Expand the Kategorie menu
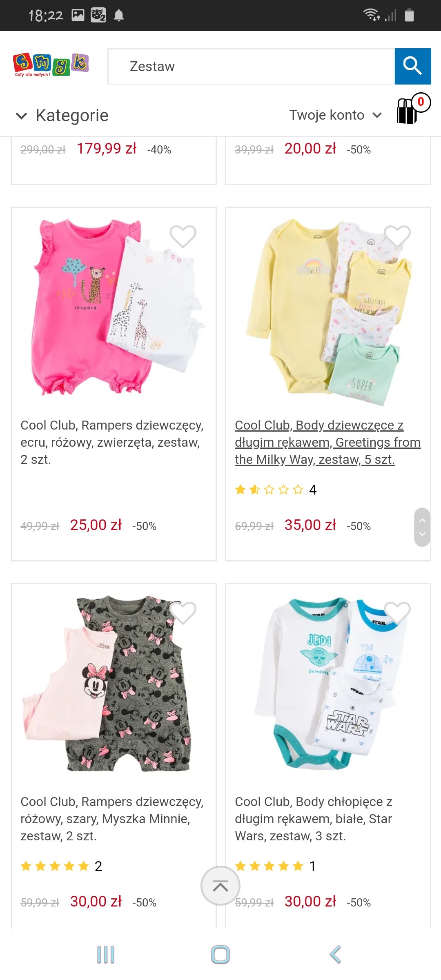 pyautogui.click(x=62, y=116)
